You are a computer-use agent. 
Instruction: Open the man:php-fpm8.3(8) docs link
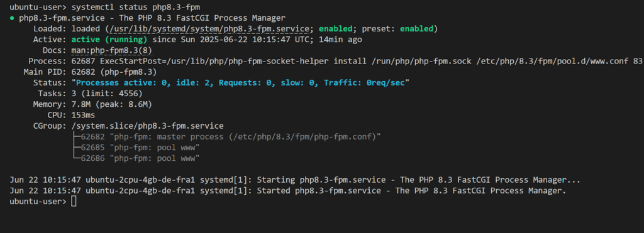[x=112, y=50]
